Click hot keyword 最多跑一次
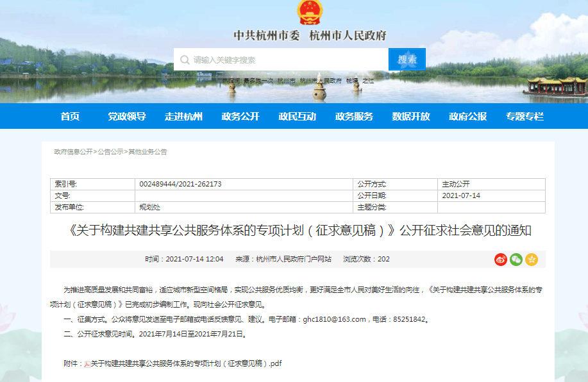This screenshot has height=382, width=588. [x=260, y=81]
